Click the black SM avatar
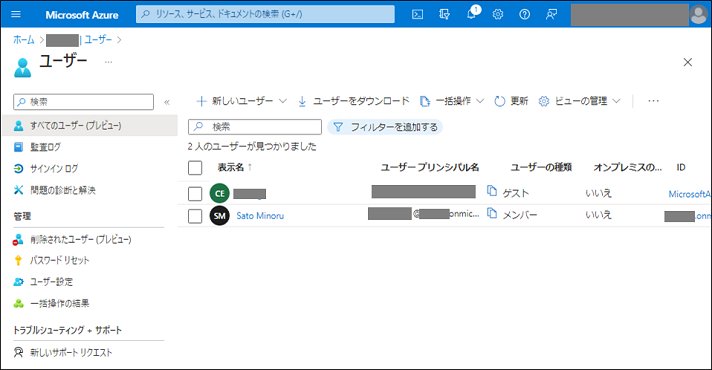This screenshot has height=370, width=712. [219, 216]
